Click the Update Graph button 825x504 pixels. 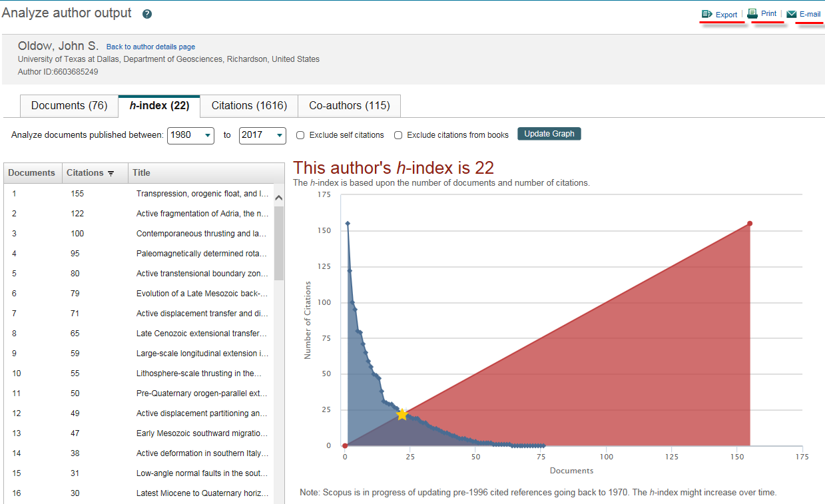pyautogui.click(x=549, y=134)
